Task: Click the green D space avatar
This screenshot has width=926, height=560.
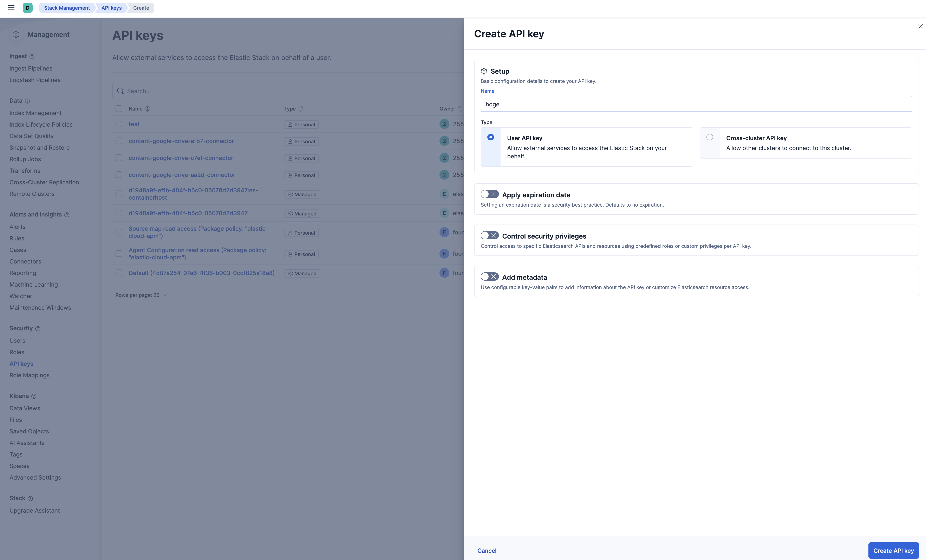Action: [27, 8]
